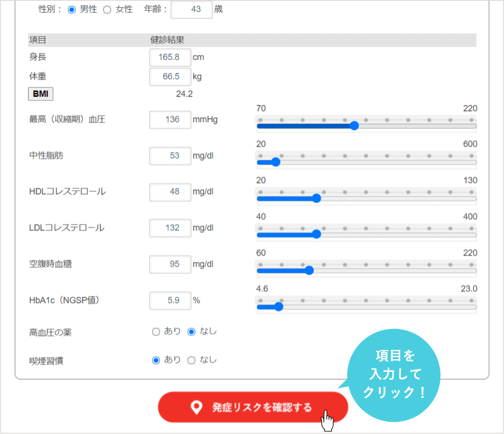Click the HDLコレステロール slider handle
The height and width of the screenshot is (434, 504).
click(x=317, y=198)
